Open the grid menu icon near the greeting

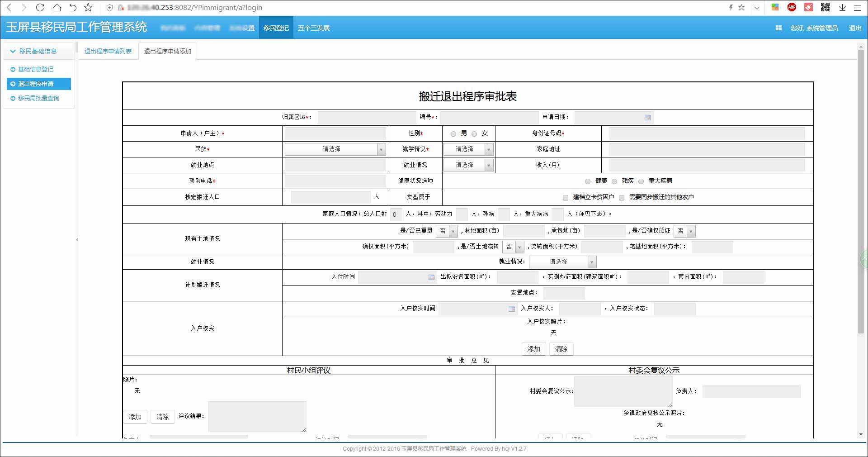pos(778,28)
